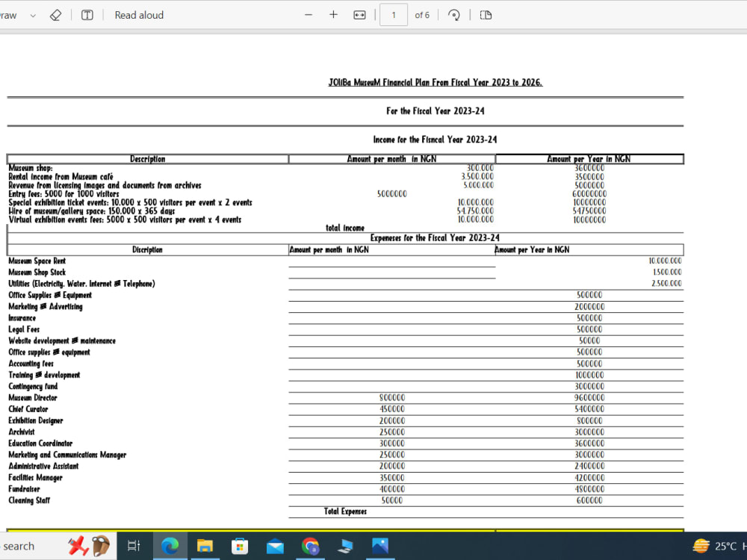Click the weather widget showing 25°C
This screenshot has width=747, height=560.
[x=719, y=546]
